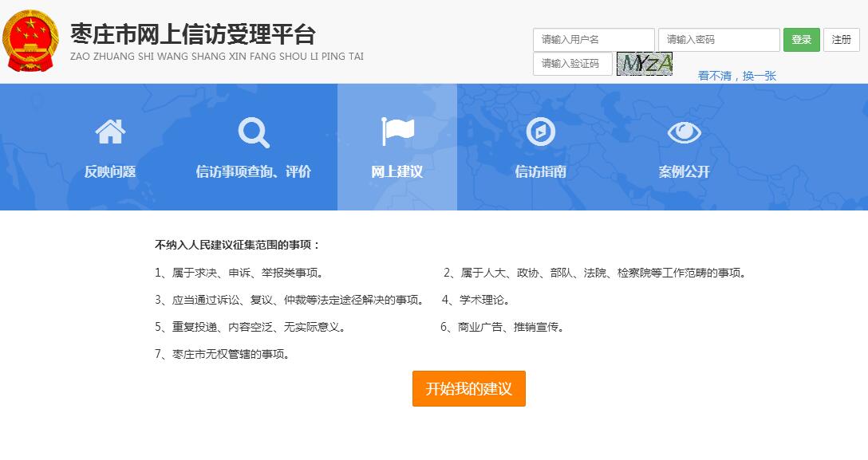Click the flag icon for 网上建议

tap(397, 132)
